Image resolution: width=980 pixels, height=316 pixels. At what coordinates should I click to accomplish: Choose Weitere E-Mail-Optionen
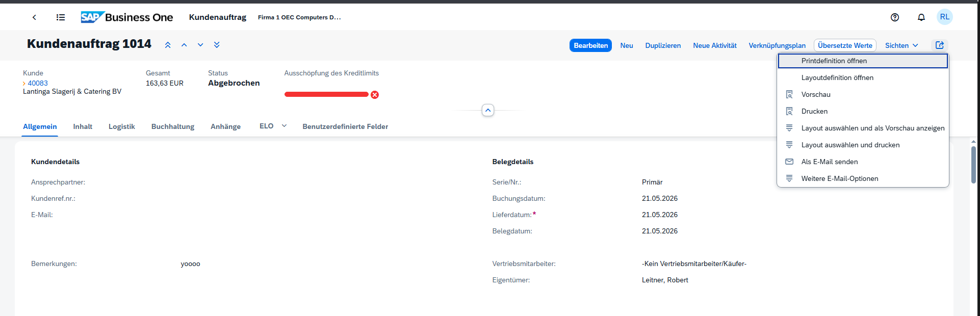click(863, 178)
